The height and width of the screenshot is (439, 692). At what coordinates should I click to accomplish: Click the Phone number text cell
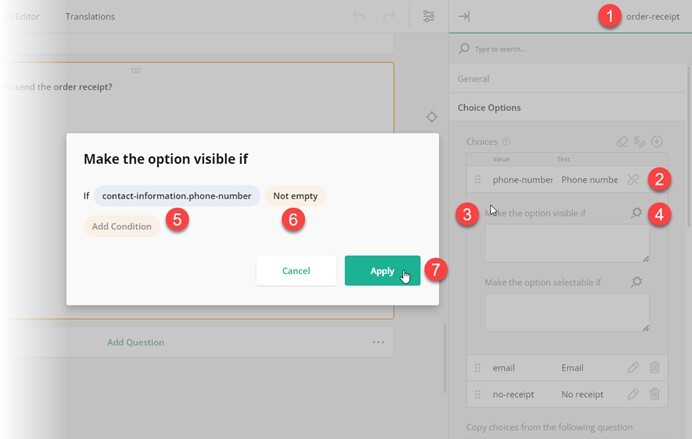click(589, 180)
